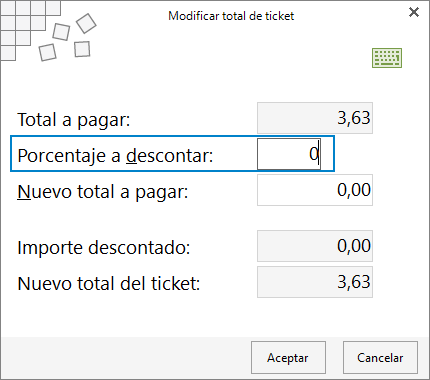The image size is (430, 380).
Task: Click the Importe descontado value box
Action: (315, 246)
